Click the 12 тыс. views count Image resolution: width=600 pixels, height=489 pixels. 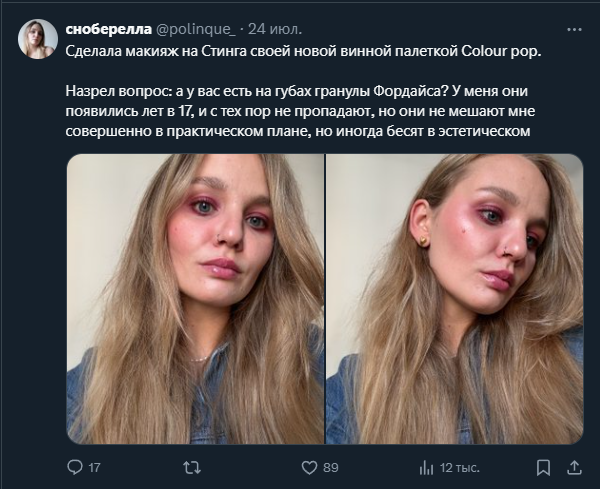[460, 467]
